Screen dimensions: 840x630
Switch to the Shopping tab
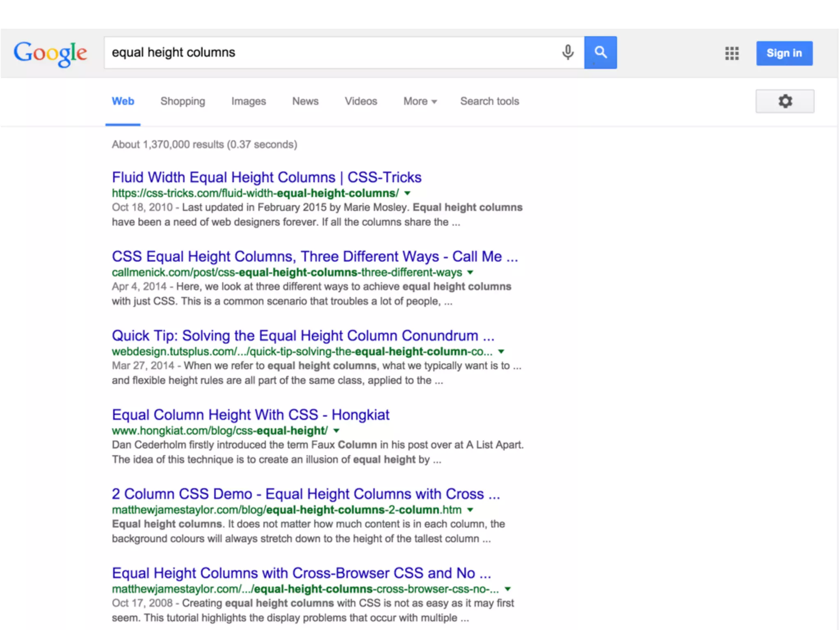click(183, 101)
